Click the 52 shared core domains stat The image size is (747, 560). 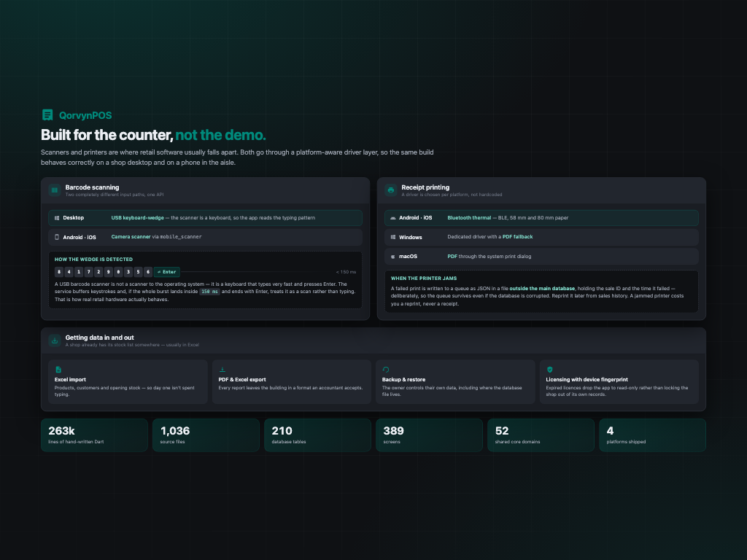point(541,435)
